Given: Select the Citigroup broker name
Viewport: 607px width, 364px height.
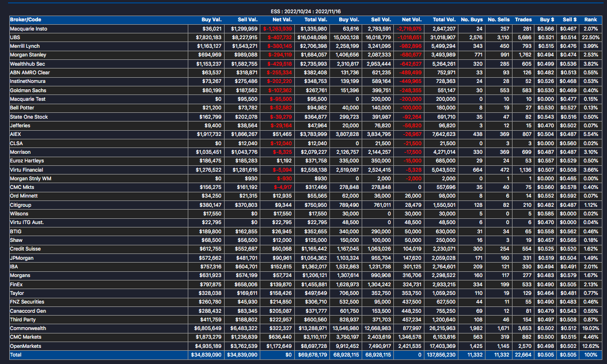Looking at the screenshot, I should click(21, 205).
